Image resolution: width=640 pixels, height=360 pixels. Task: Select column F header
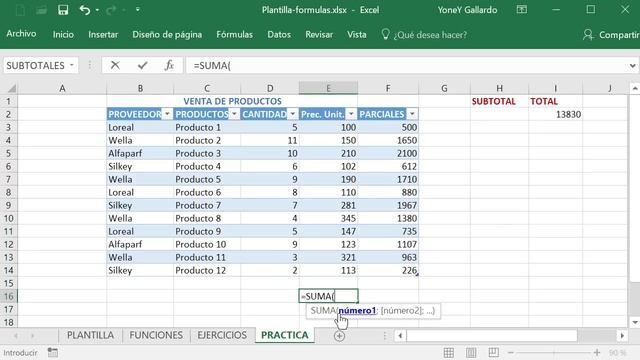[x=388, y=88]
